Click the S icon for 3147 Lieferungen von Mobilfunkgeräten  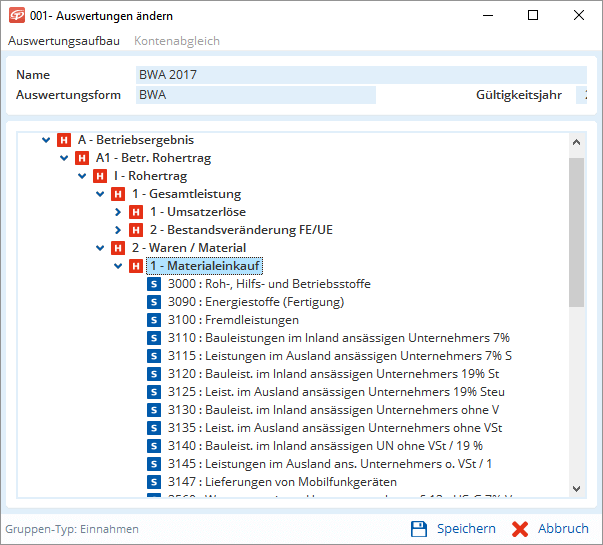point(155,482)
